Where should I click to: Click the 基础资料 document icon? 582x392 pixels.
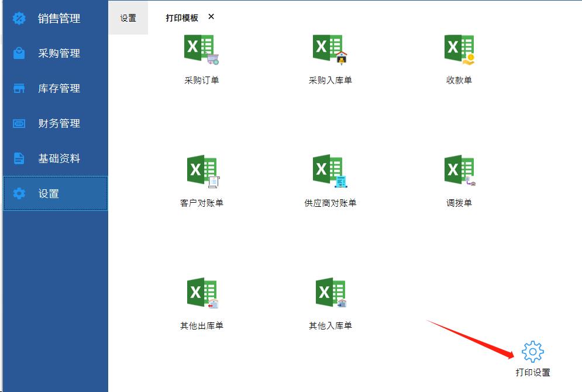(19, 158)
